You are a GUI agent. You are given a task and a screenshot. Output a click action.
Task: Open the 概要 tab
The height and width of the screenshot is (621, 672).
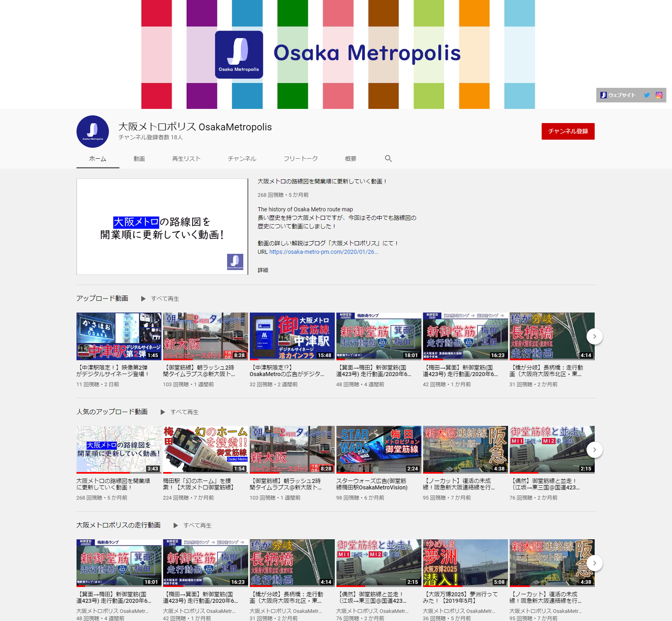click(351, 159)
